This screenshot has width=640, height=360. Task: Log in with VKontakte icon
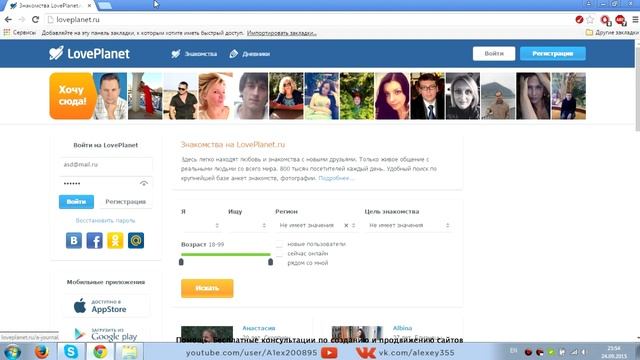click(74, 240)
